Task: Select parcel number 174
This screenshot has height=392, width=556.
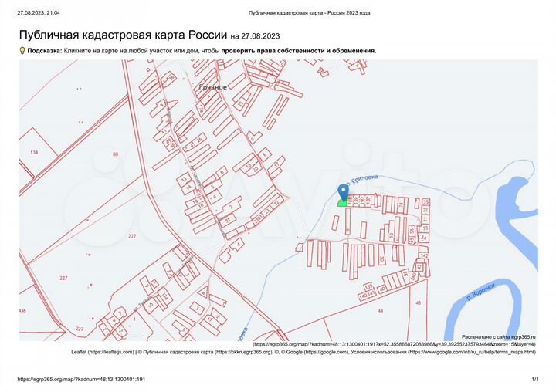Action: coord(201,107)
